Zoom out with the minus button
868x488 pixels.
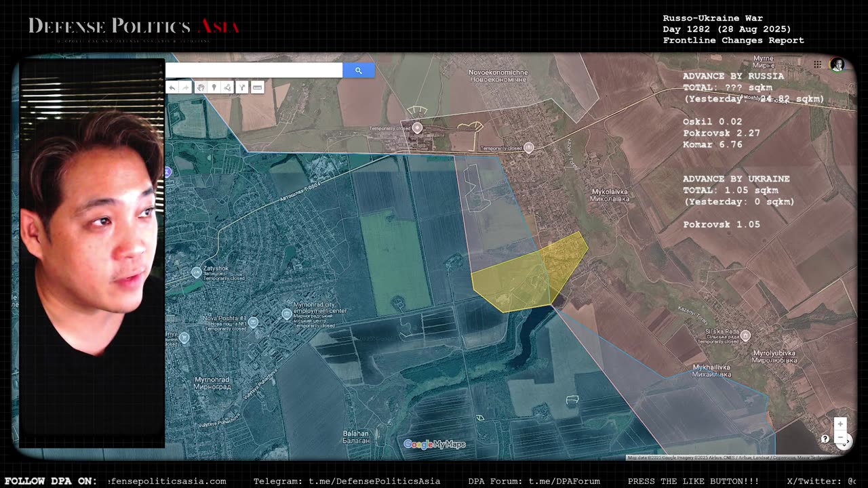click(840, 438)
